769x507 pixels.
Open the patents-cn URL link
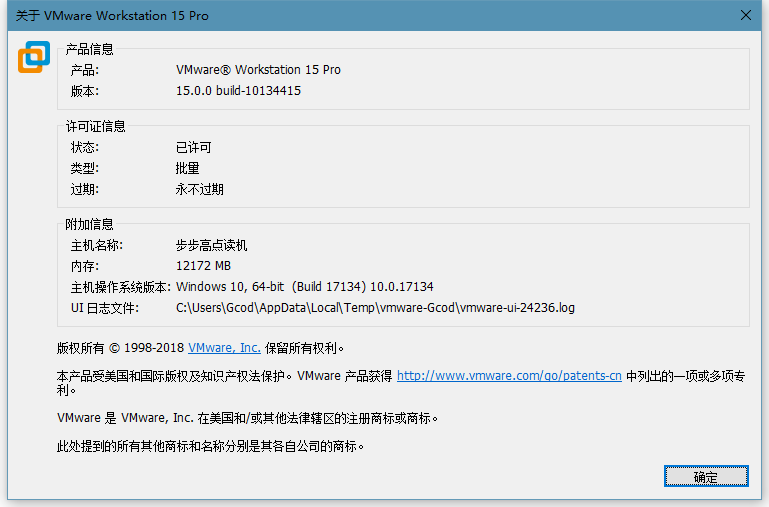[509, 376]
